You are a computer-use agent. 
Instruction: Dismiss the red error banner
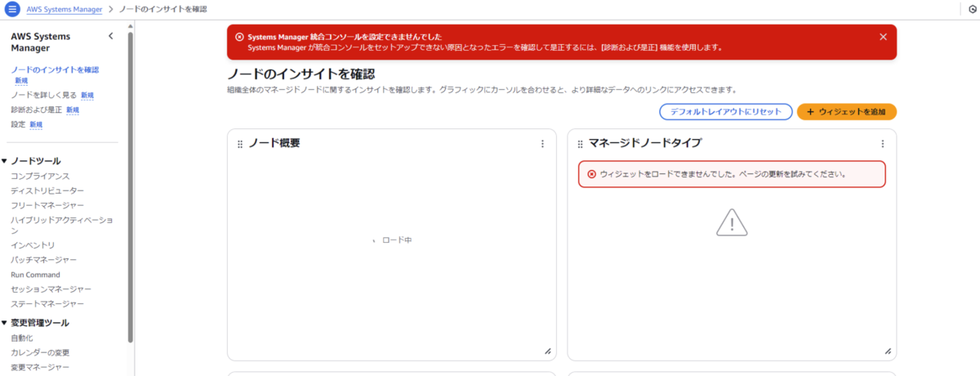tap(883, 37)
